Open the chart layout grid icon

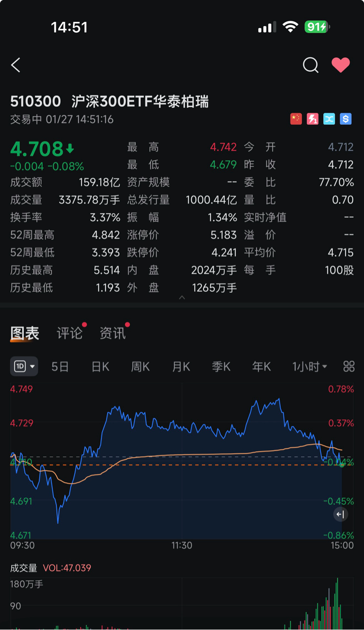click(349, 366)
